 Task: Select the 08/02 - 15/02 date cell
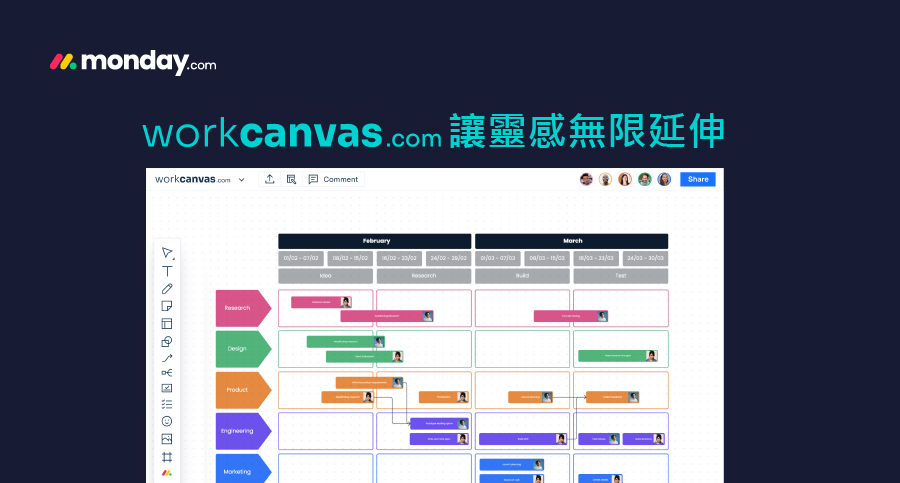(x=350, y=258)
